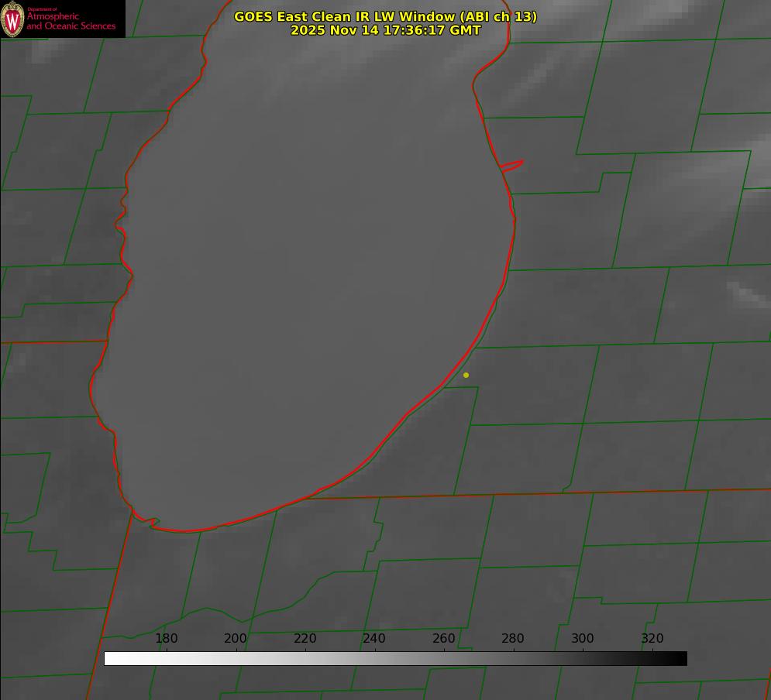Click the 17:36:17 GMT timestamp line

(385, 30)
